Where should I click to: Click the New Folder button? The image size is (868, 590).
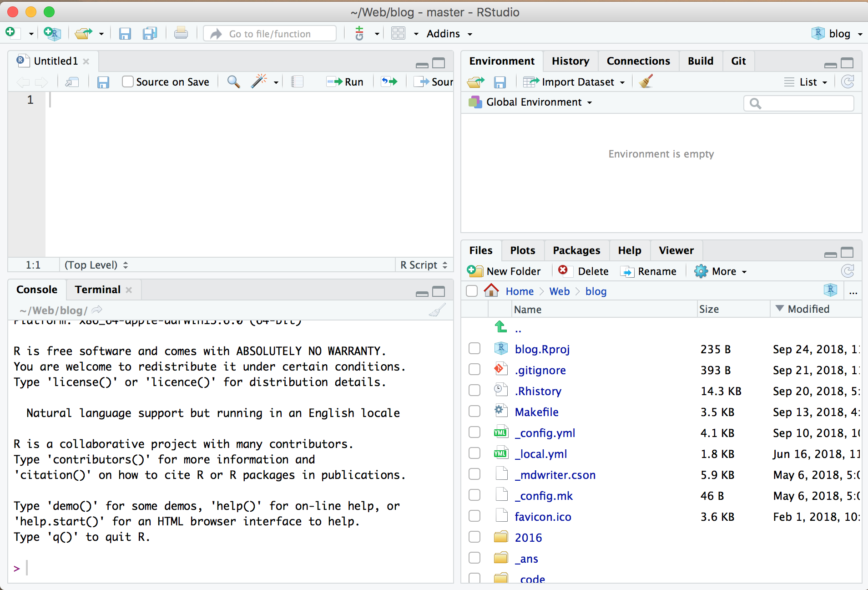(x=504, y=271)
